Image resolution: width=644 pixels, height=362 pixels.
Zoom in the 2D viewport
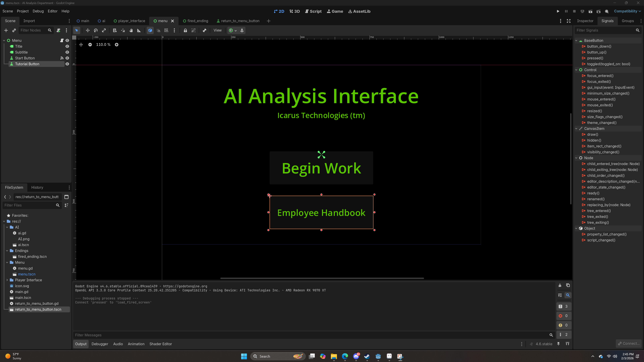[116, 44]
